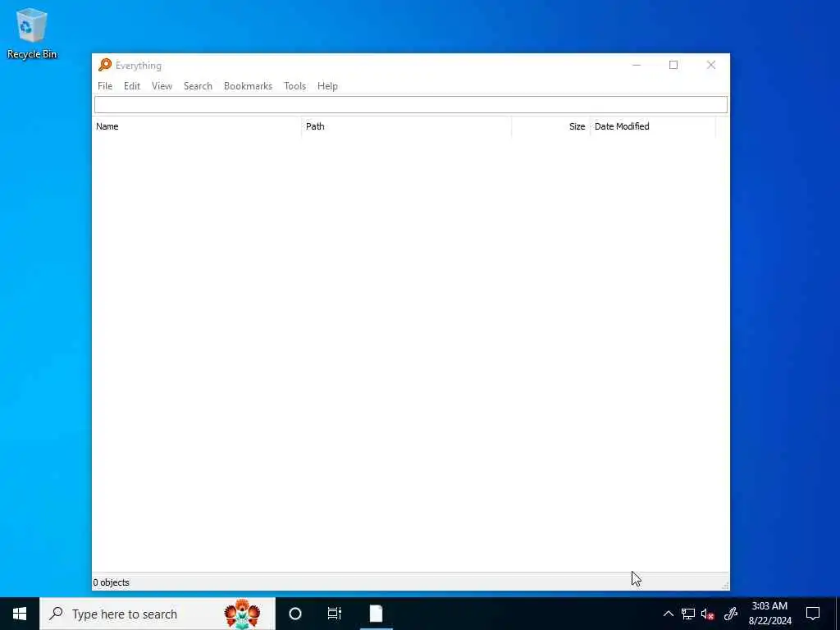Click the flower graphic in search box
Image resolution: width=840 pixels, height=630 pixels.
(242, 614)
